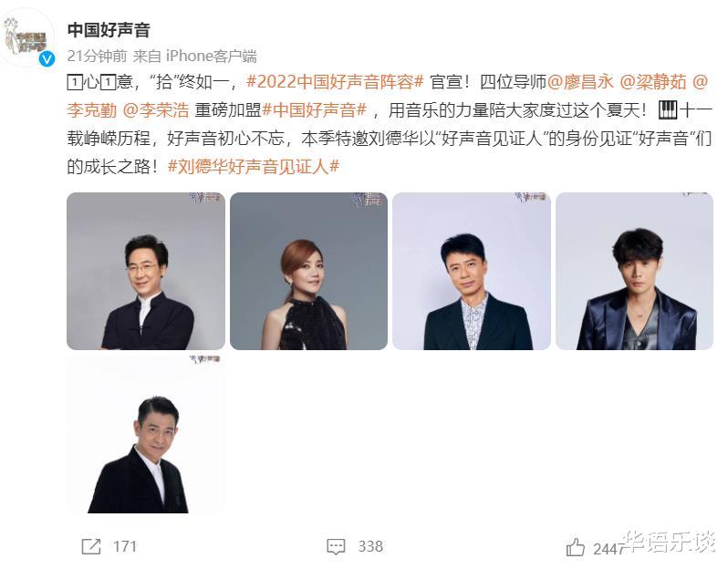Open the 中国好声音 profile avatar

point(26,38)
